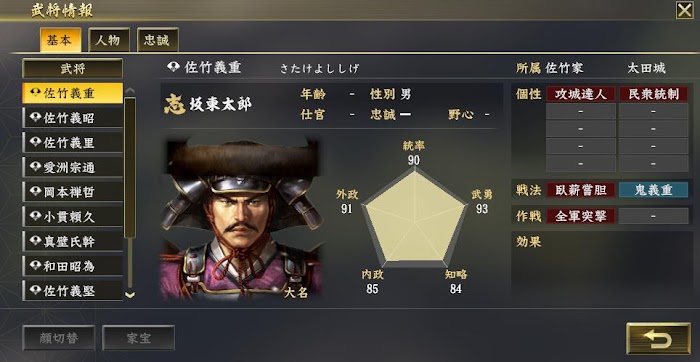This screenshot has height=362, width=700.
Task: Click the return arrow button
Action: point(658,339)
